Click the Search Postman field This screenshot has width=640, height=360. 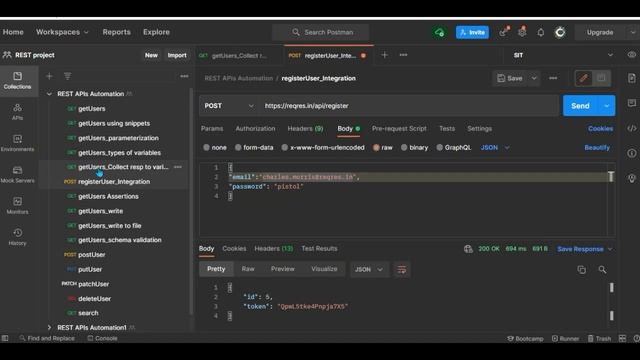pyautogui.click(x=321, y=32)
